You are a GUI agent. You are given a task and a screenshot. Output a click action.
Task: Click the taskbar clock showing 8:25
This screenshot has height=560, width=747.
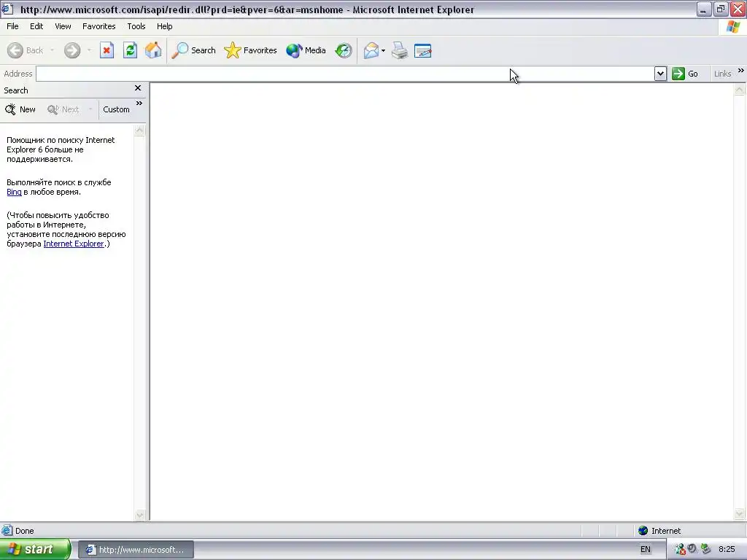(727, 550)
